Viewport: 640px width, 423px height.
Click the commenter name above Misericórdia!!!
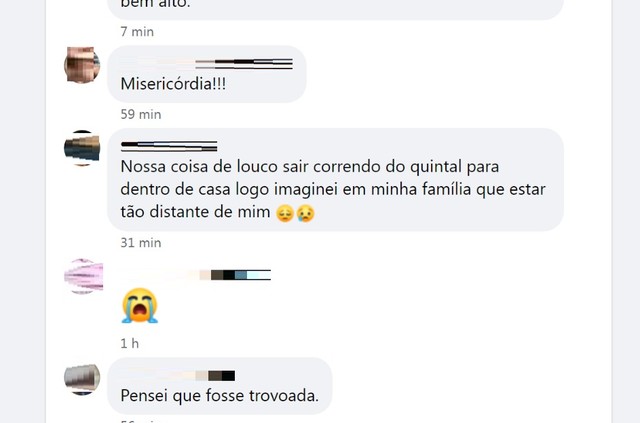[207, 63]
